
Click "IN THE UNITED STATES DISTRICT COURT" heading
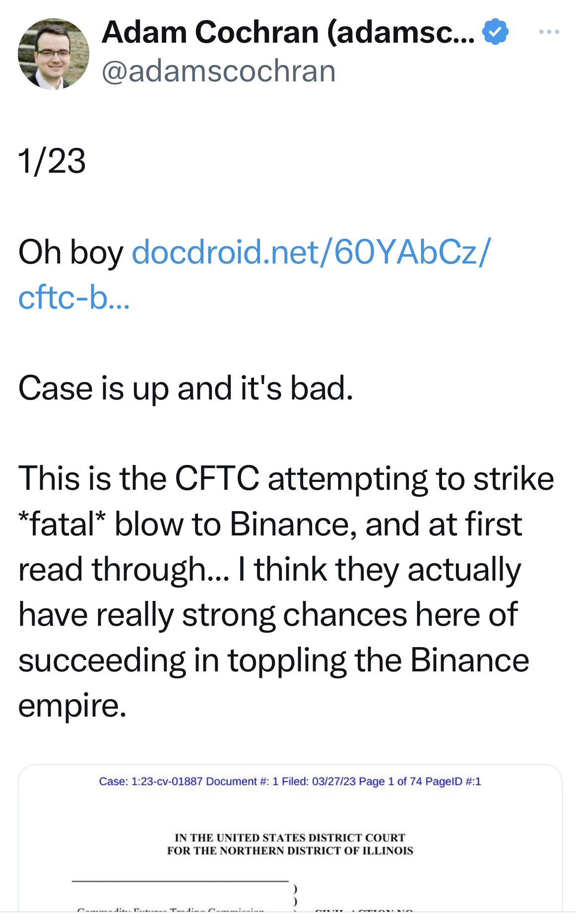[x=290, y=838]
